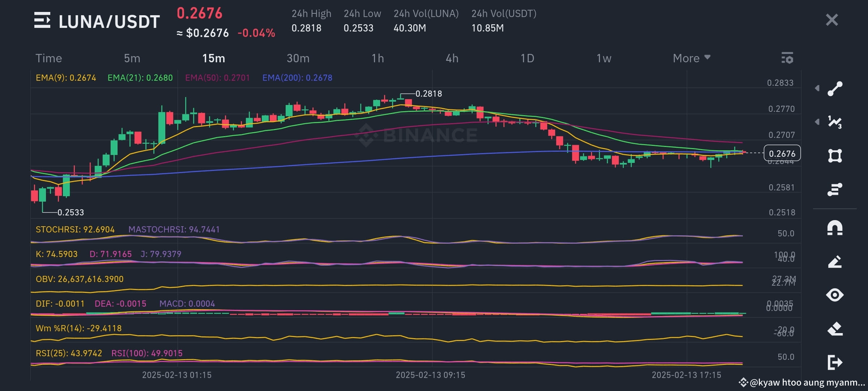
Task: Switch to the 1h timeframe tab
Action: click(377, 58)
